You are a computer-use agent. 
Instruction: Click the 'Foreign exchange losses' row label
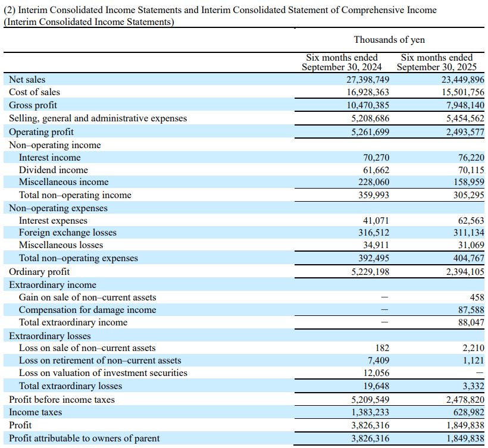(x=67, y=233)
